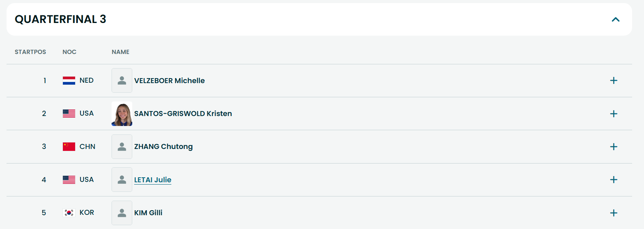Click the STARTPOS column header
Screen dimensions: 644x229
click(x=30, y=52)
